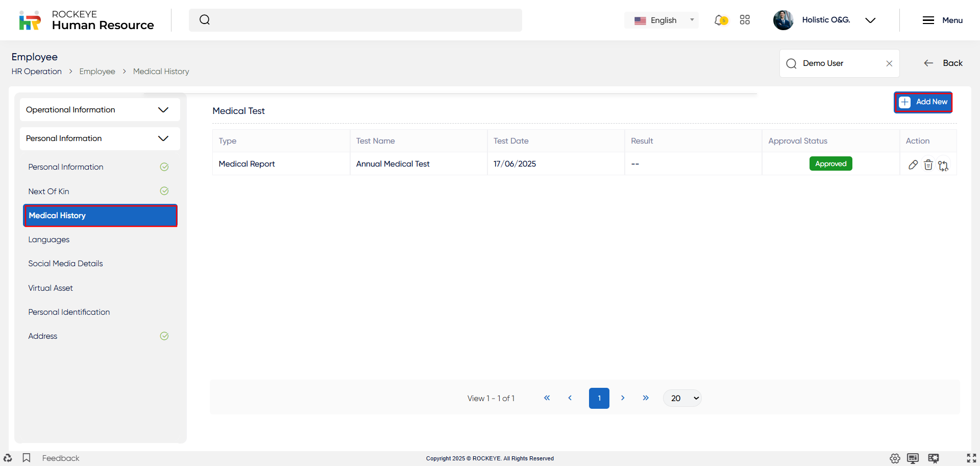This screenshot has height=466, width=980.
Task: Click the magnifier icon in the top search bar
Action: [x=205, y=20]
